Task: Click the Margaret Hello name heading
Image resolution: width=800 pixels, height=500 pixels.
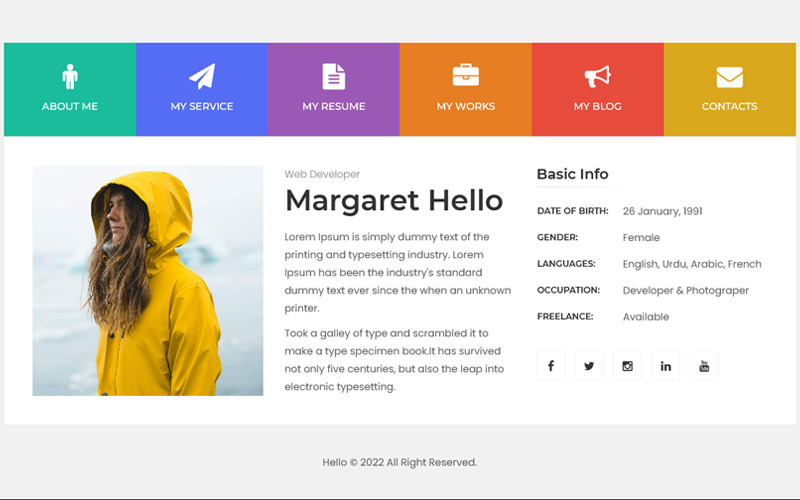Action: [x=394, y=200]
